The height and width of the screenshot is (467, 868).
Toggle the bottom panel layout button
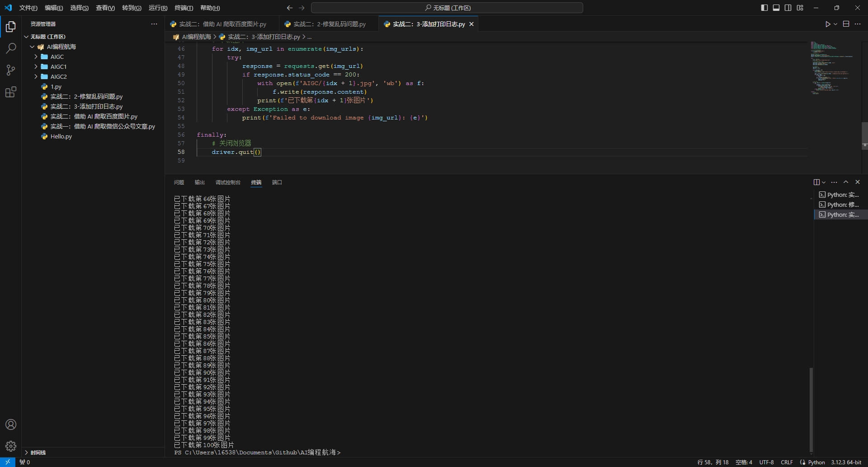point(776,8)
